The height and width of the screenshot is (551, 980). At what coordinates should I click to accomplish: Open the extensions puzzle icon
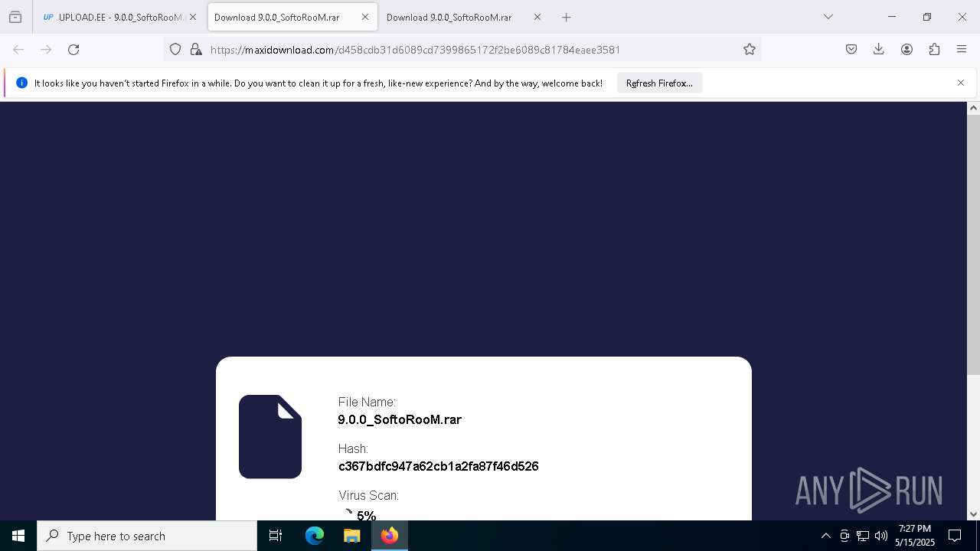click(934, 49)
